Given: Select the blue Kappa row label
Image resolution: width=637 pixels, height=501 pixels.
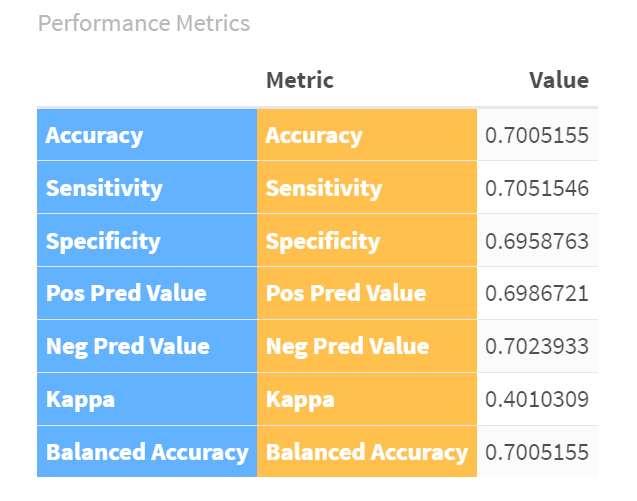Looking at the screenshot, I should pyautogui.click(x=80, y=400).
